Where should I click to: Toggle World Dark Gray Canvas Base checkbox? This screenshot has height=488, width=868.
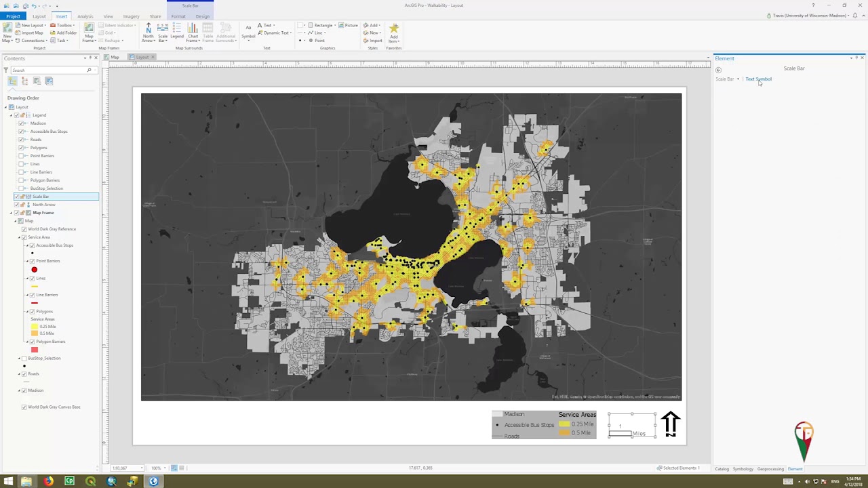(24, 407)
